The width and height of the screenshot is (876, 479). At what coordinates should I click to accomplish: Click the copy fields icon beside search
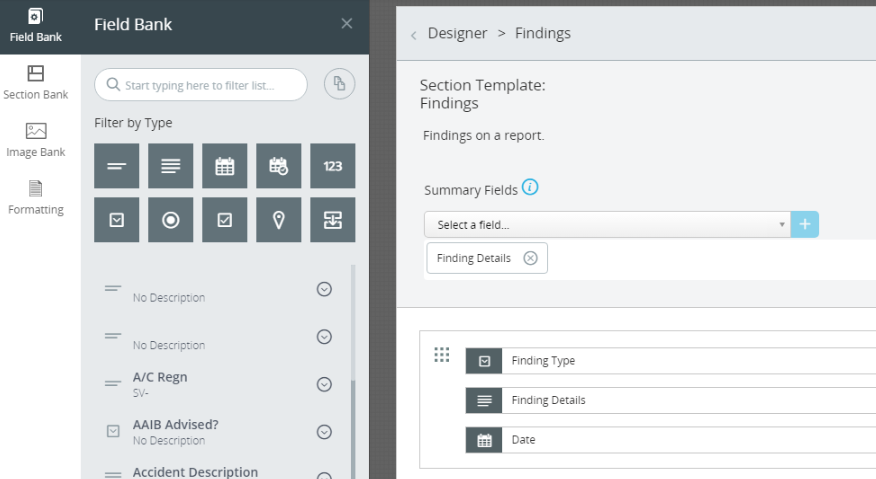(339, 84)
